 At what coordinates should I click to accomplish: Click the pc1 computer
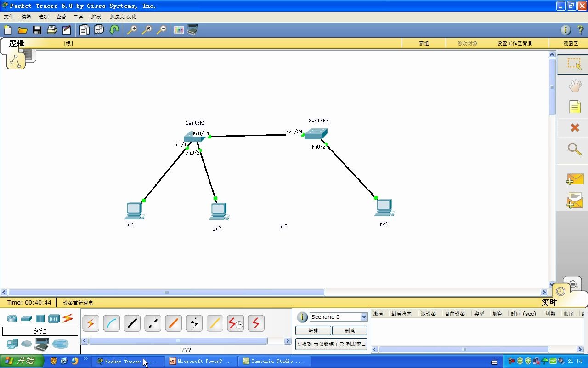[134, 211]
